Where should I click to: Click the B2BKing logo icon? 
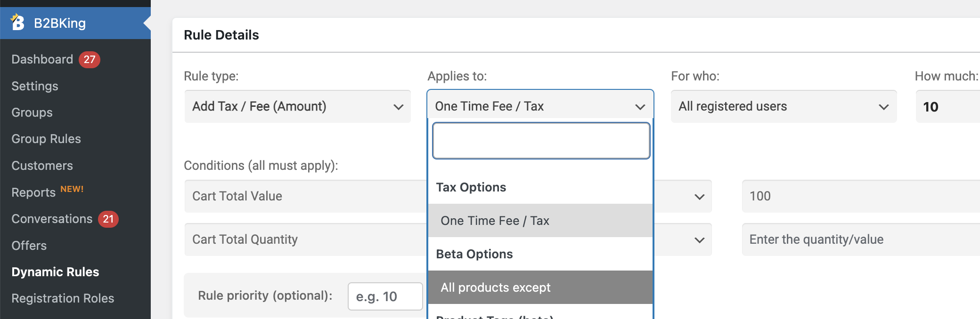pos(17,22)
